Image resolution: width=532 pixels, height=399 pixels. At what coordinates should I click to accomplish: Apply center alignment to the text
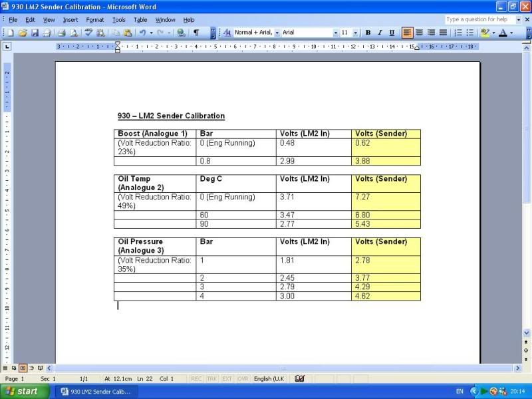(x=419, y=33)
